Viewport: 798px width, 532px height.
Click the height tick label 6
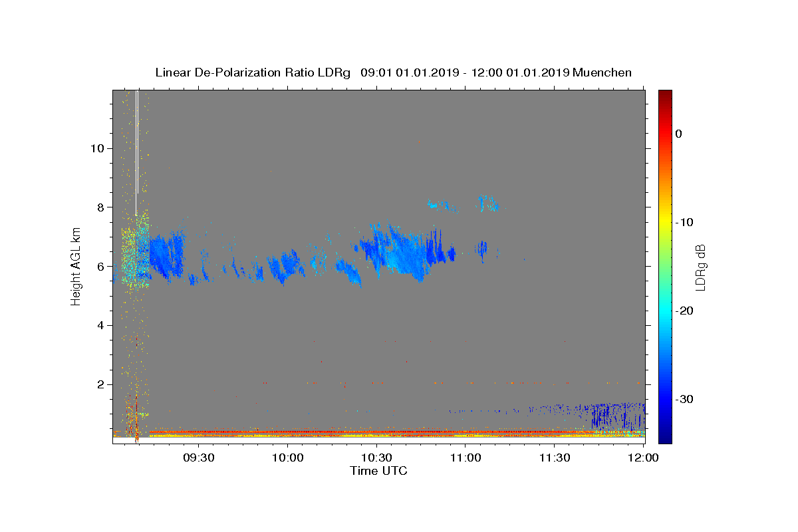coord(99,267)
